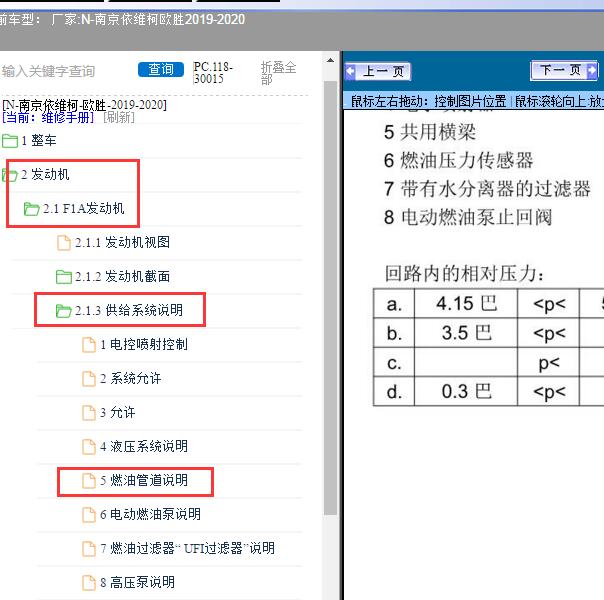Click text 8 电动燃油泵止回阀
This screenshot has height=600, width=604.
pos(468,218)
